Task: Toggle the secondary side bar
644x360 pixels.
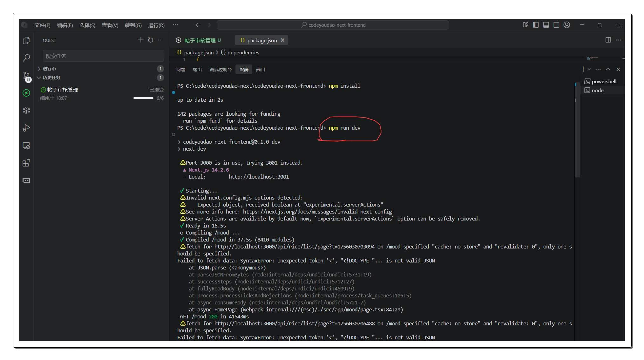Action: tap(556, 25)
